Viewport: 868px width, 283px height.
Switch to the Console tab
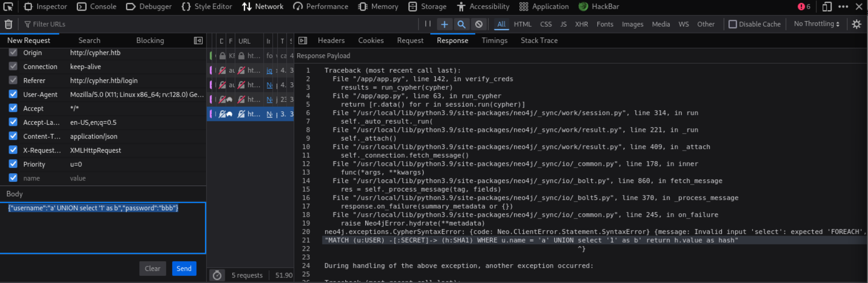click(x=97, y=7)
